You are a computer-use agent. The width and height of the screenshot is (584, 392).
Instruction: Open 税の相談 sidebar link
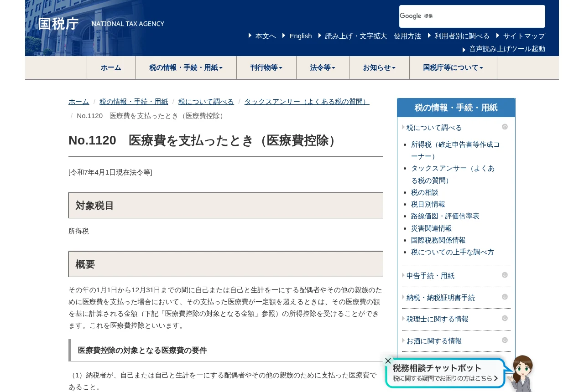(425, 192)
